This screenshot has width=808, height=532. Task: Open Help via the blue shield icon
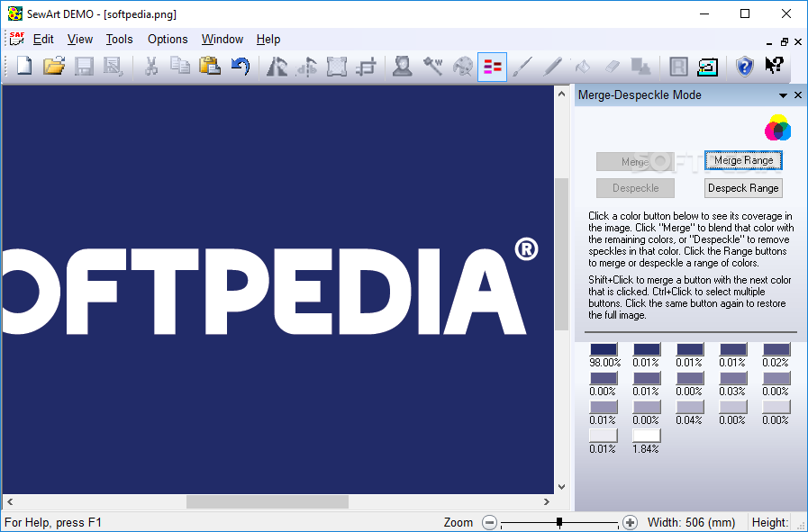(745, 67)
